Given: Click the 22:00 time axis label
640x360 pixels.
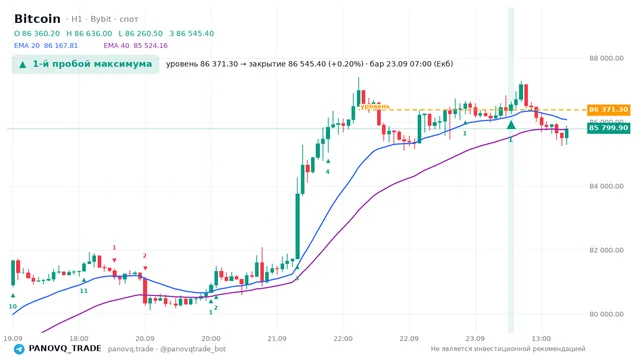Looking at the screenshot, I should click(x=343, y=339).
